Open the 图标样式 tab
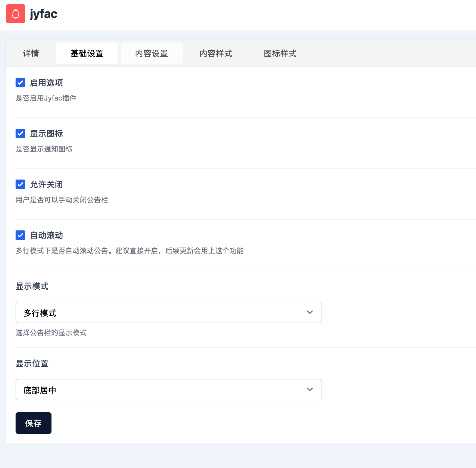 (x=280, y=53)
